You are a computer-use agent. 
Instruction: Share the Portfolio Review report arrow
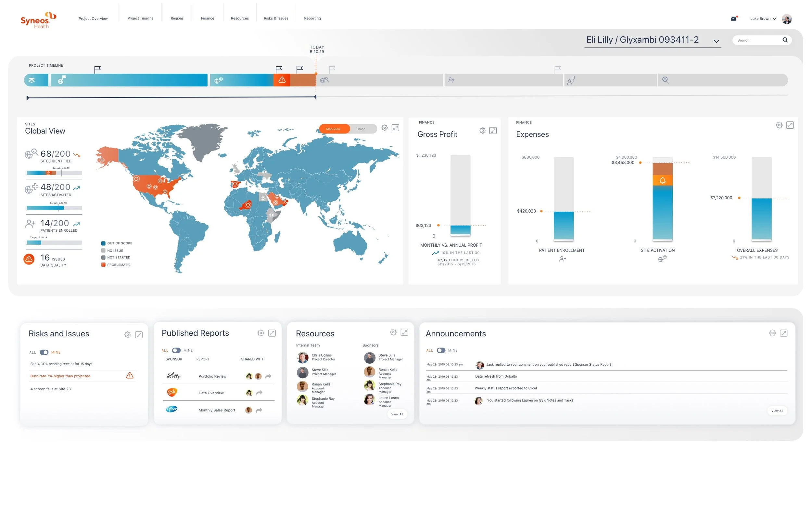coord(268,376)
